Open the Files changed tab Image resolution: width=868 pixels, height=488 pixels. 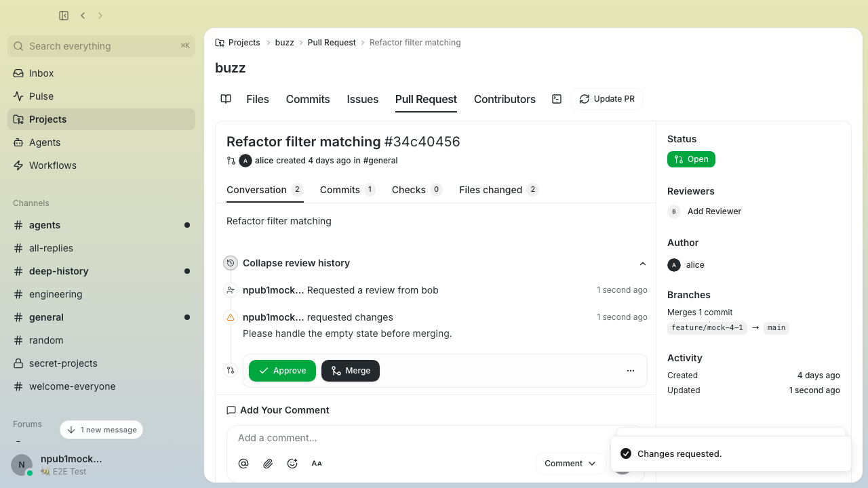point(499,190)
